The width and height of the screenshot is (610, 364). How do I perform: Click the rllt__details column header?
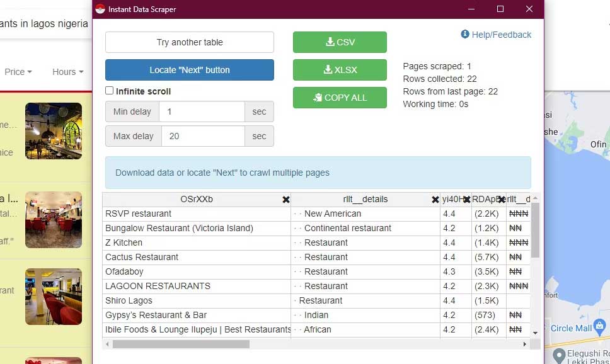365,200
